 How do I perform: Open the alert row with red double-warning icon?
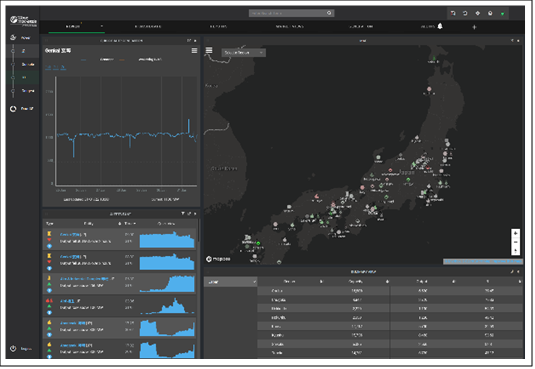tap(119, 306)
